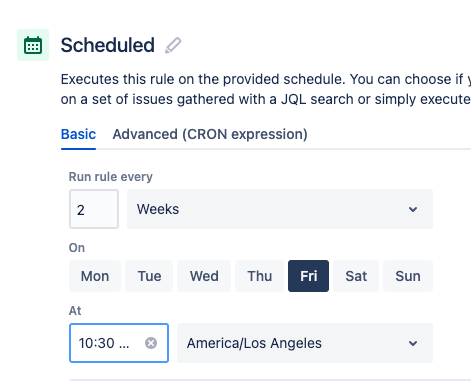Click the Run rule every label
This screenshot has height=381, width=471.
point(111,177)
